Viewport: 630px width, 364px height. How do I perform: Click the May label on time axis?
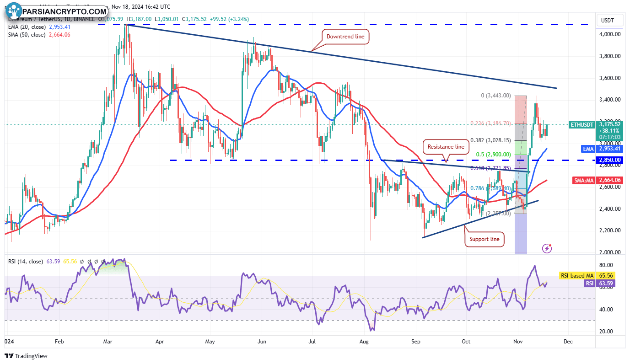point(210,341)
